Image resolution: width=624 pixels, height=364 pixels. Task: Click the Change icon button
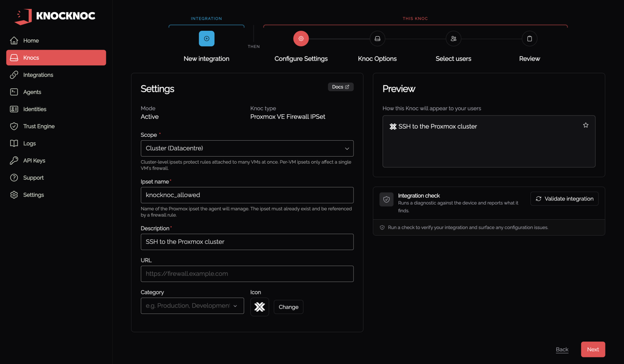click(x=289, y=307)
